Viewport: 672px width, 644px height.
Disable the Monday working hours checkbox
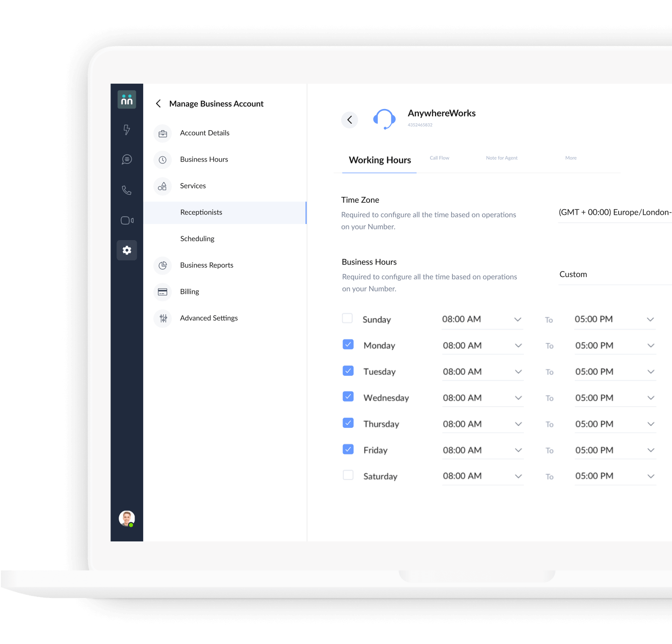point(348,344)
